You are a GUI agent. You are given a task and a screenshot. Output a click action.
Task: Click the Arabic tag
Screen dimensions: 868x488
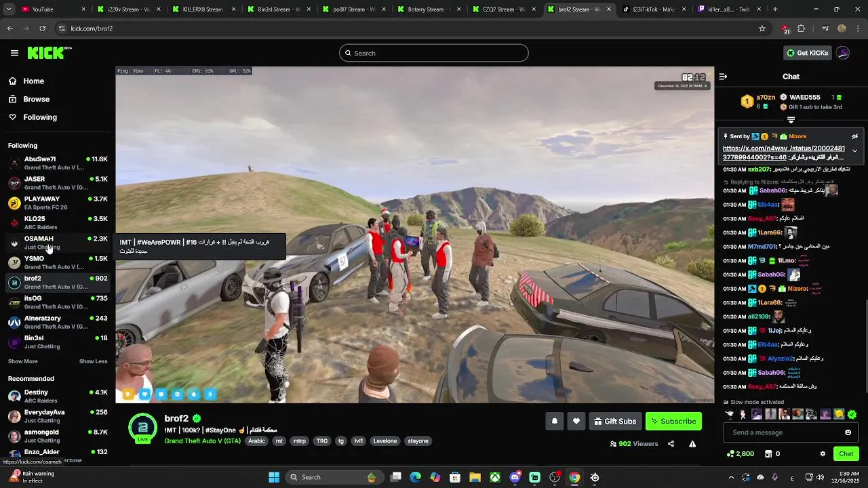point(257,441)
